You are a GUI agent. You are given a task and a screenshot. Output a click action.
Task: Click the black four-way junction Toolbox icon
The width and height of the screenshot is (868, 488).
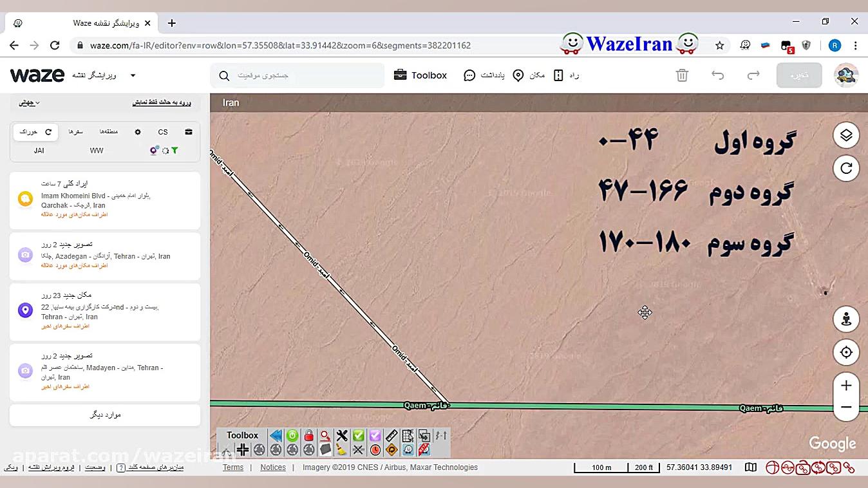click(243, 450)
